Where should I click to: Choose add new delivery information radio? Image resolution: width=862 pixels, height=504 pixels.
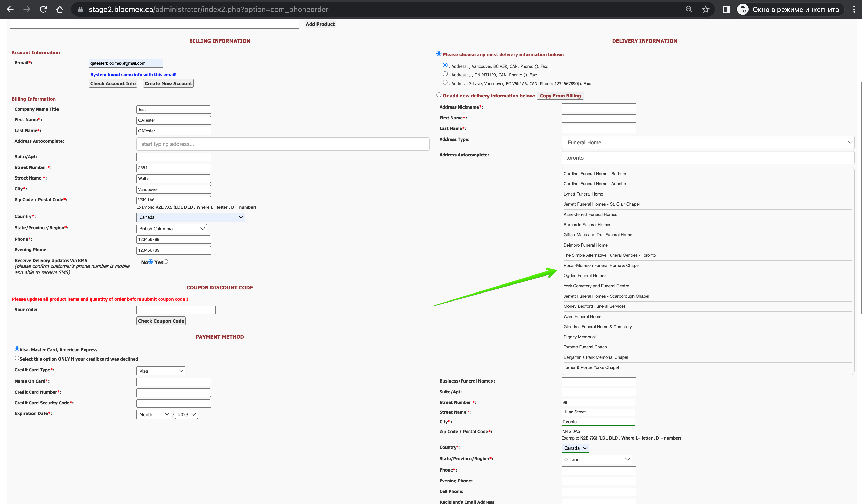click(439, 95)
